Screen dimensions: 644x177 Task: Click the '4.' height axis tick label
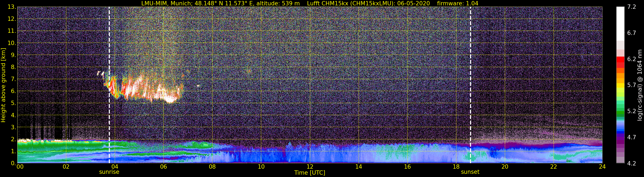[x=13, y=115]
